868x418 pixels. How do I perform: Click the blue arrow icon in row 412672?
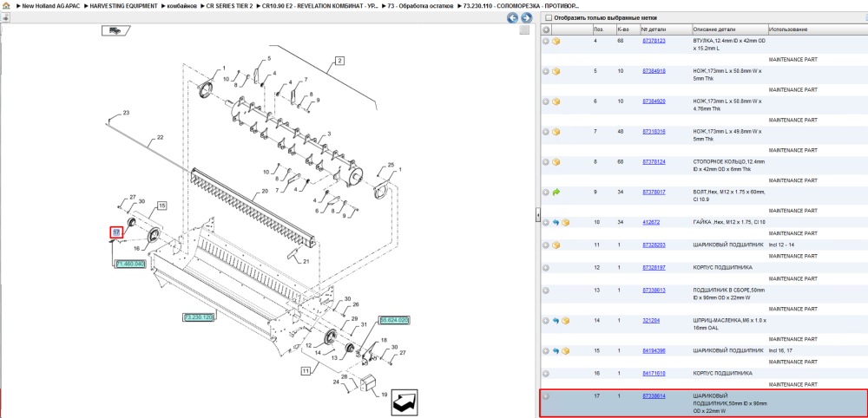556,222
